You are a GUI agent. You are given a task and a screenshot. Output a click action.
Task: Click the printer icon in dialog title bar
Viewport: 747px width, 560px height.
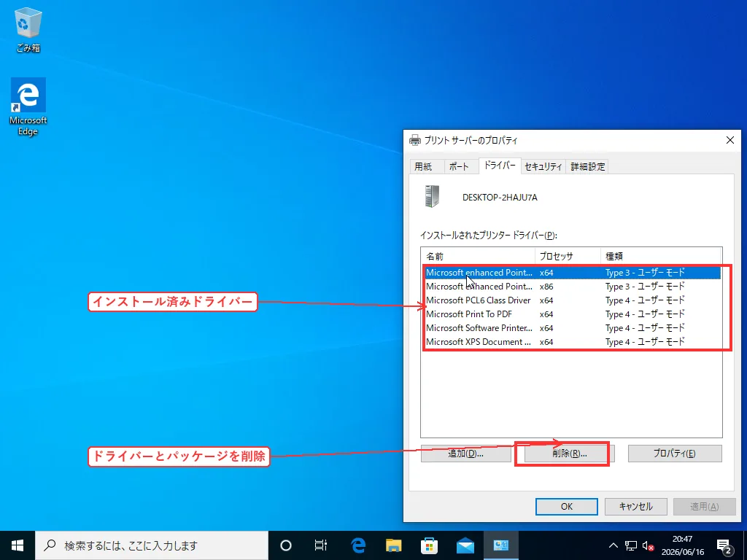[415, 140]
